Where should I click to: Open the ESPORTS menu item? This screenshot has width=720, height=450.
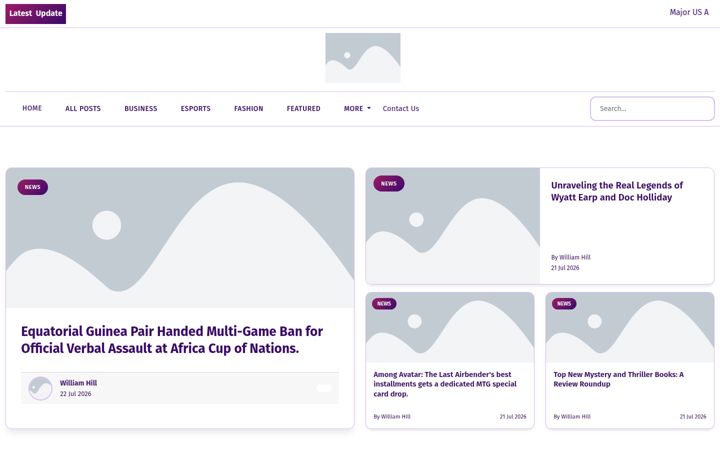pyautogui.click(x=196, y=109)
